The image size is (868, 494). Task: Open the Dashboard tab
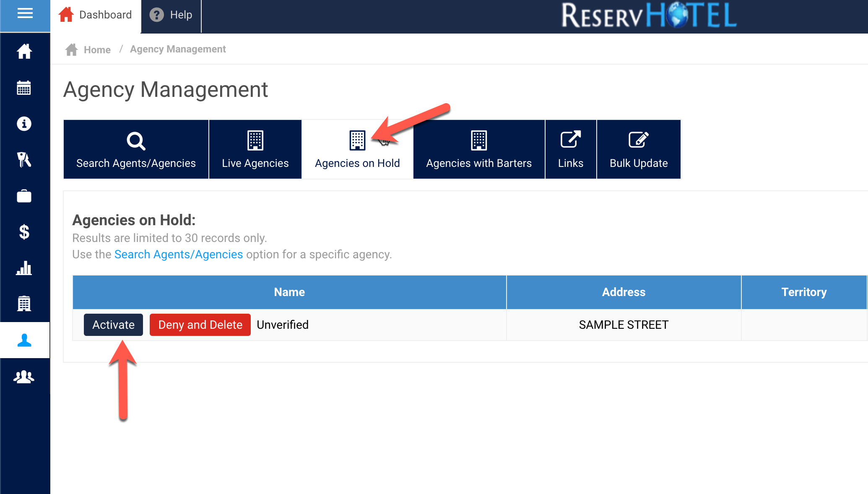point(96,15)
